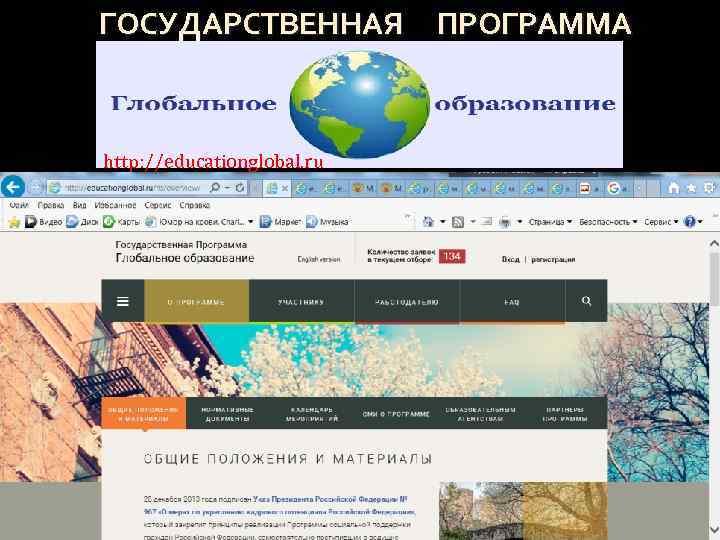Switch to the English version link
The height and width of the screenshot is (540, 720).
pyautogui.click(x=319, y=259)
